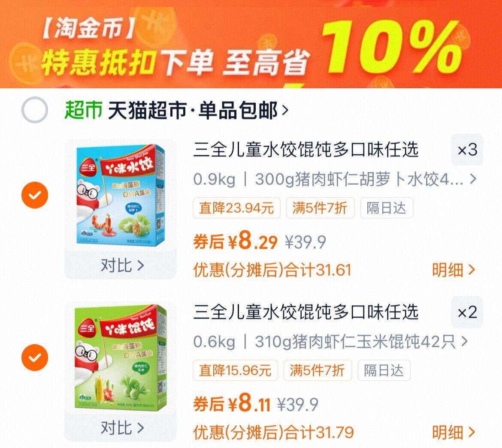Tap the 直降23.94元 promotion tag

point(236,208)
